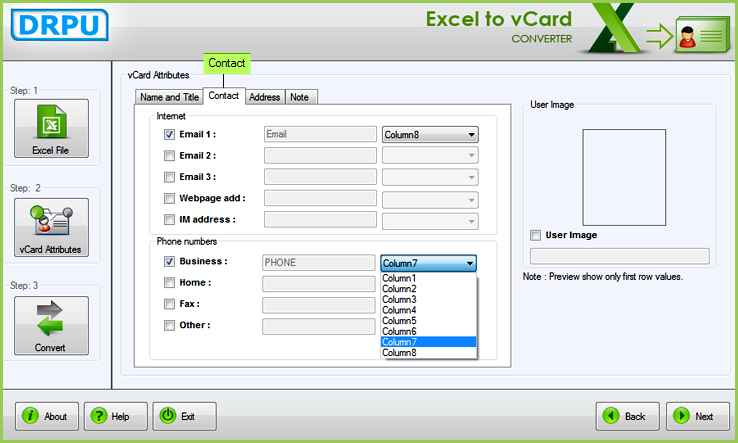Choose Column4 in the dropdown list
Screen dimensions: 738x443
[428, 310]
